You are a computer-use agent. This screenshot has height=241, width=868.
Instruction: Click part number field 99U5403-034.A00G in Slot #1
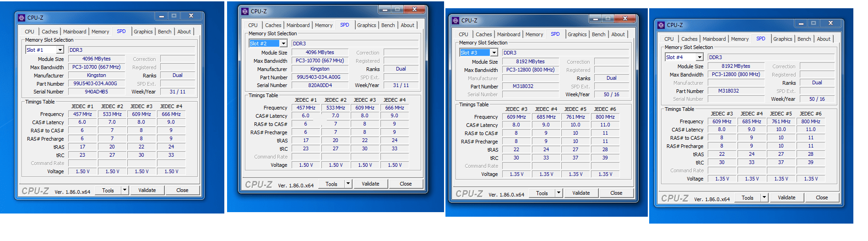pyautogui.click(x=96, y=83)
